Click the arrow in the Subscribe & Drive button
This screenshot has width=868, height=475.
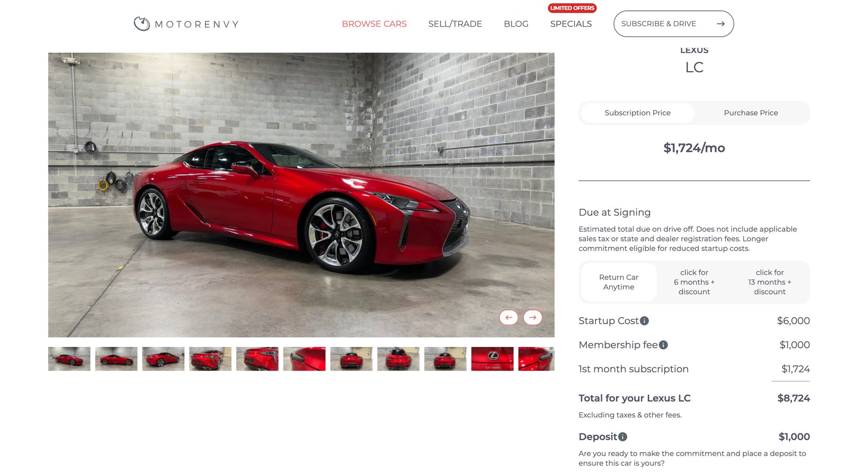(x=721, y=24)
